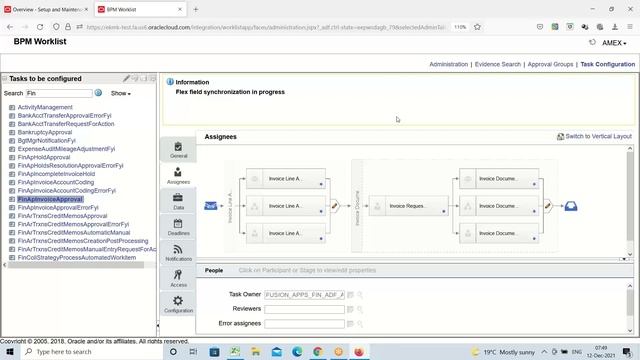Viewport: 640px width, 360px height.
Task: Open the Windows Start menu
Action: [10, 352]
